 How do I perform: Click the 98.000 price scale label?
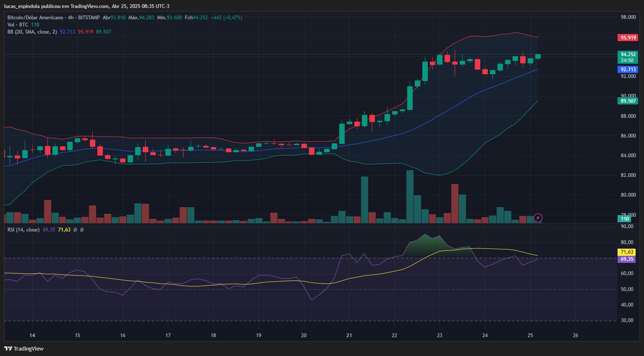click(628, 17)
